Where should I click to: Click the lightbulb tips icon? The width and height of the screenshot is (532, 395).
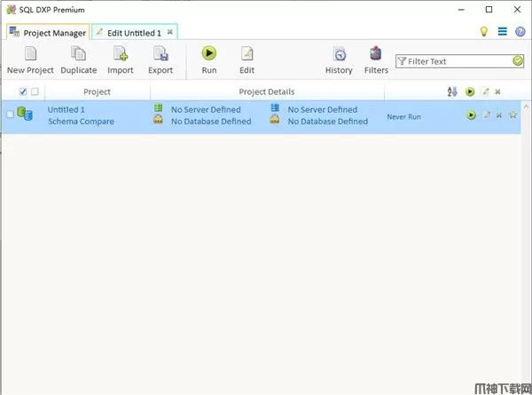484,32
